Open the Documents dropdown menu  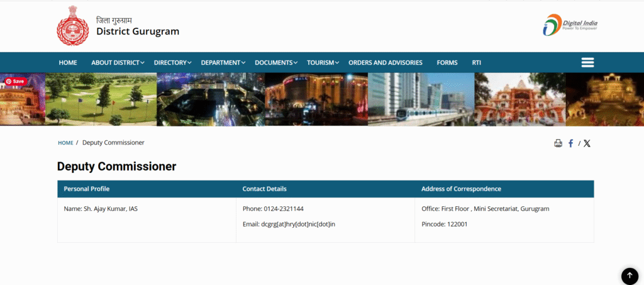click(276, 63)
